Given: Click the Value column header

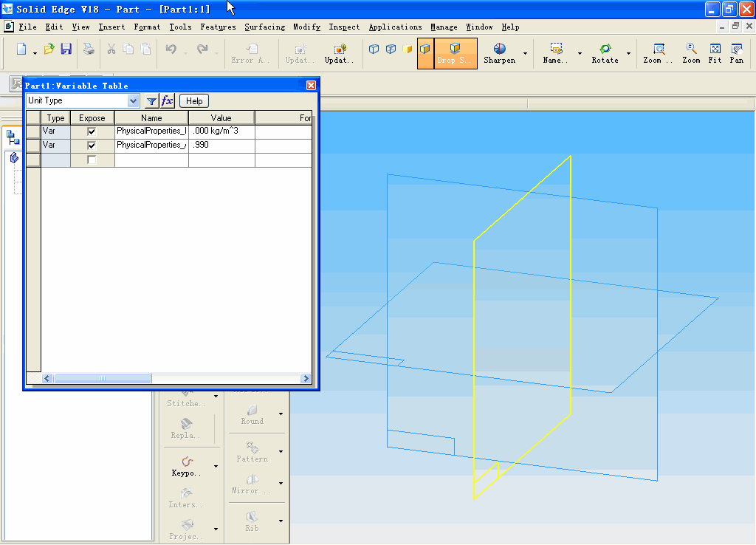Looking at the screenshot, I should pos(221,118).
